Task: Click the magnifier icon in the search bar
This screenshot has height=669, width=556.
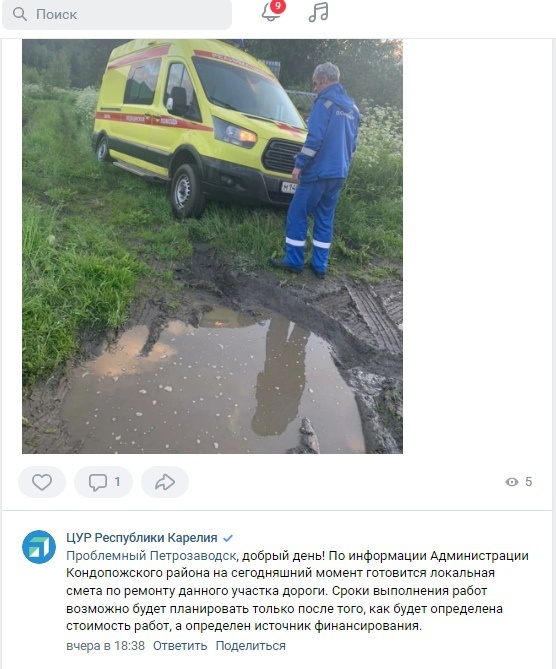Action: click(x=20, y=14)
